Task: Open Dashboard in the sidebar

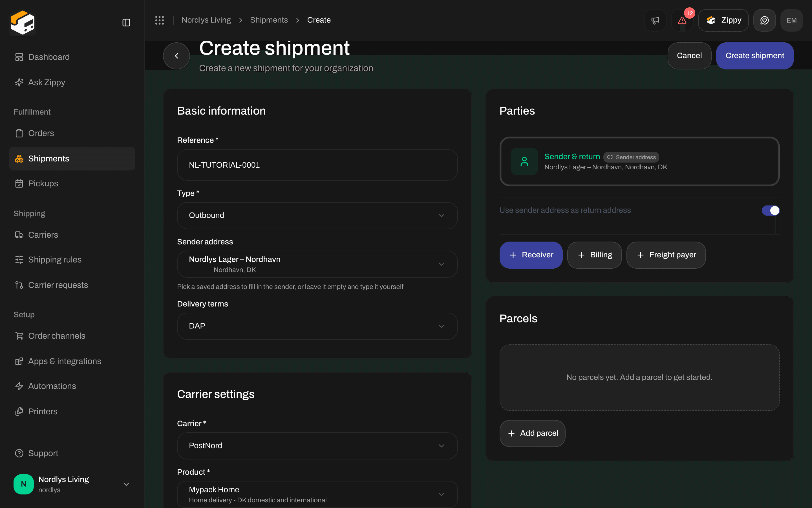Action: pos(72,57)
